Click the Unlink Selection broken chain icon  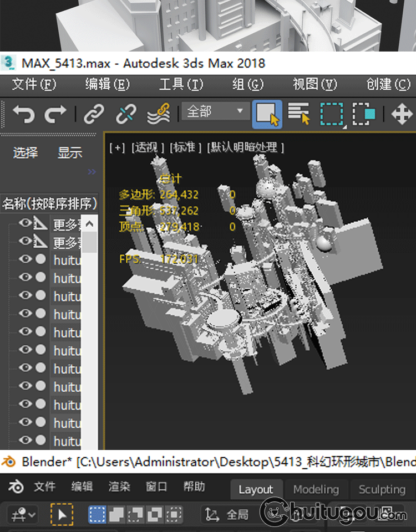tap(126, 114)
